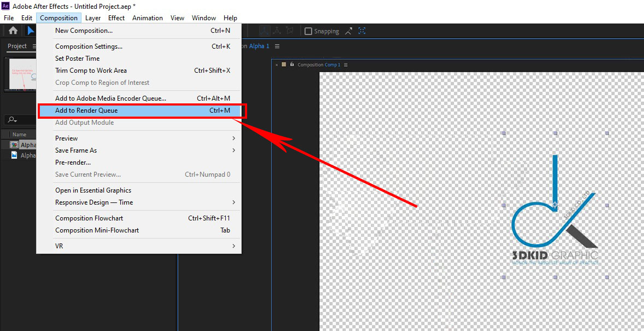Click the search magnifier in Project panel
Viewport: 644px width, 331px height.
tap(12, 120)
